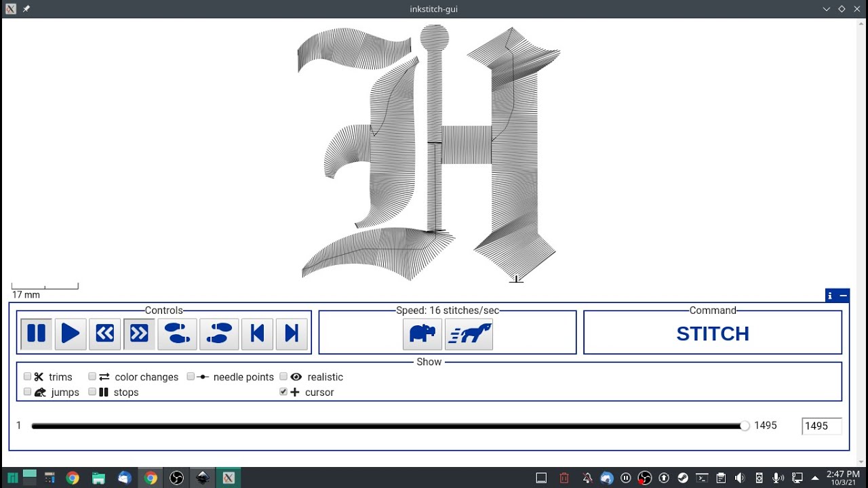Switch to OBS Studio in taskbar
The width and height of the screenshot is (868, 488).
tap(176, 478)
